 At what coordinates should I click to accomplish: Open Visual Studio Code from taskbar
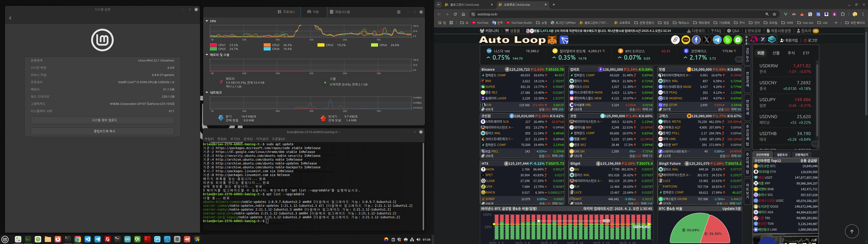tap(88, 239)
